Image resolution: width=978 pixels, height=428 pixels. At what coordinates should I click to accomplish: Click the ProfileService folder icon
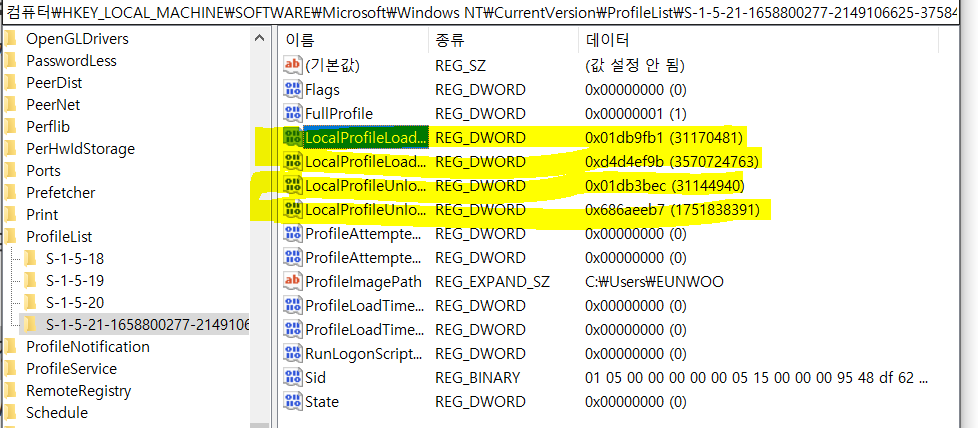pyautogui.click(x=11, y=369)
